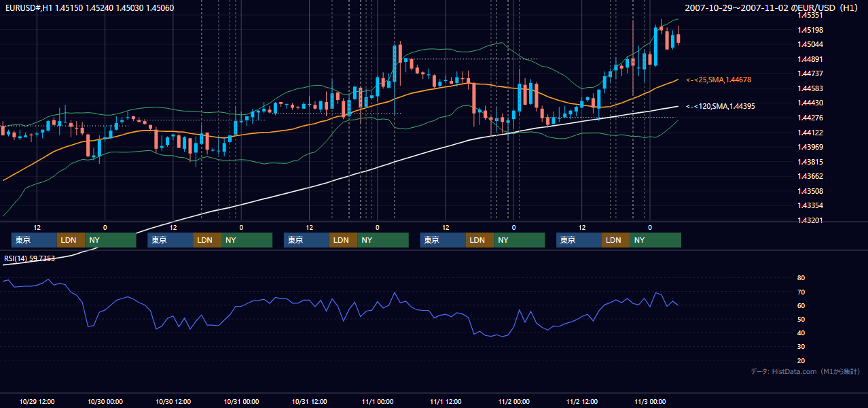Click price axis value 1.44430
The image size is (868, 408).
[810, 103]
